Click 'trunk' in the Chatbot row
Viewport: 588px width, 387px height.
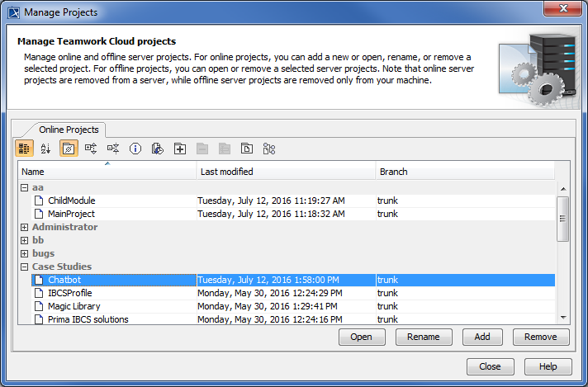[387, 280]
